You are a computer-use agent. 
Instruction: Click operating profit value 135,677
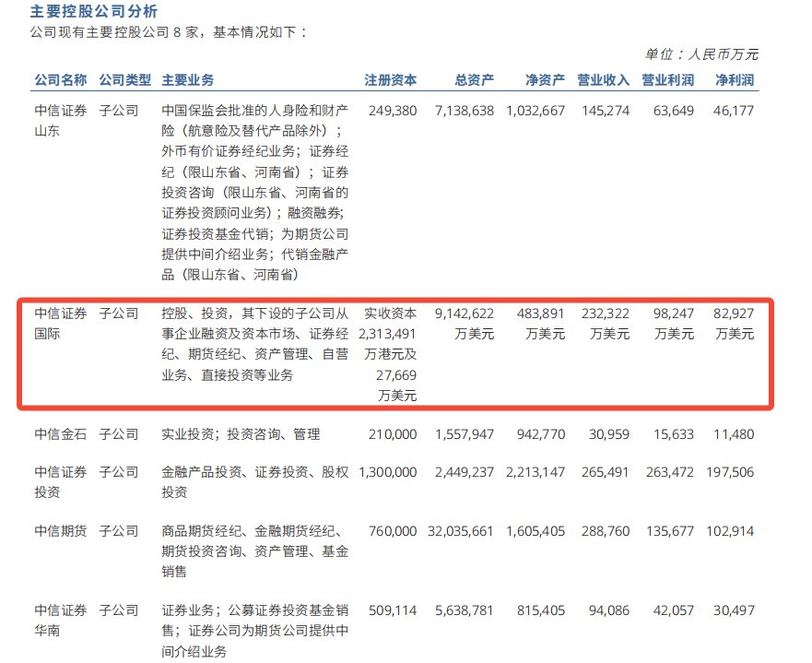click(669, 531)
